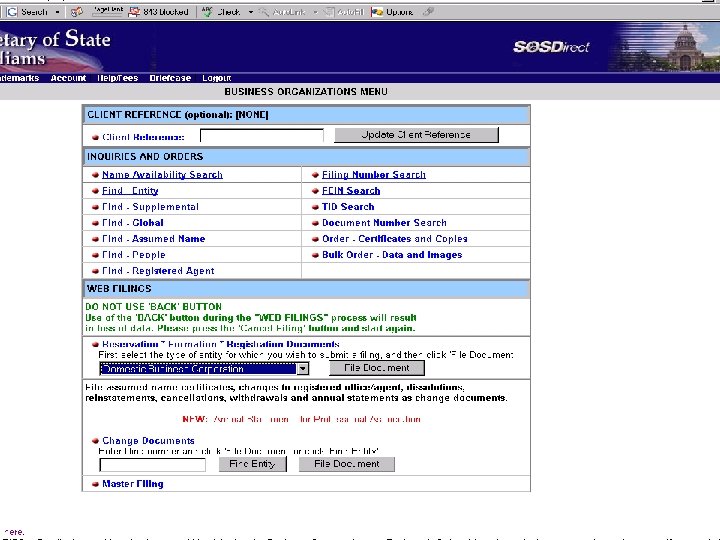Open Document Number Search

tap(384, 223)
